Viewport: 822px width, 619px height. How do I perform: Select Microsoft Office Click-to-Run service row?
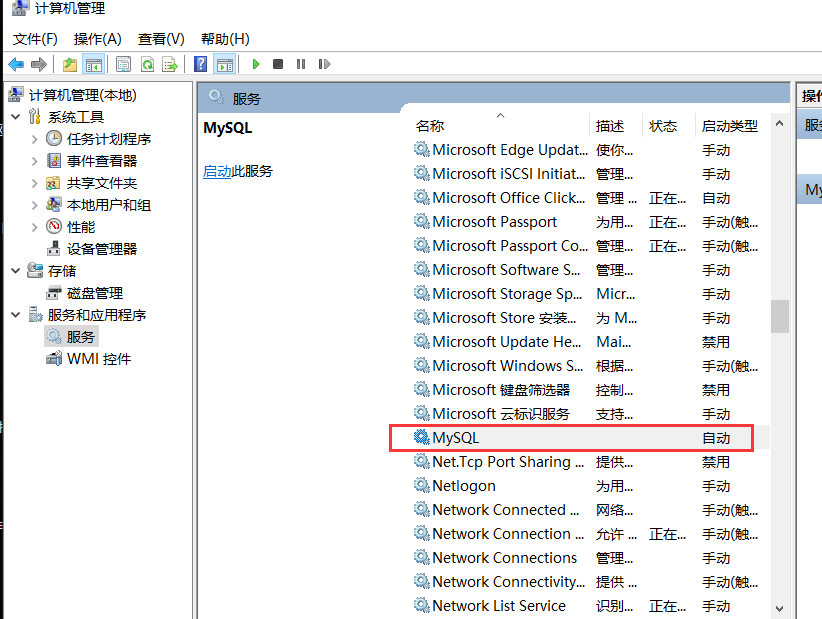pyautogui.click(x=590, y=198)
